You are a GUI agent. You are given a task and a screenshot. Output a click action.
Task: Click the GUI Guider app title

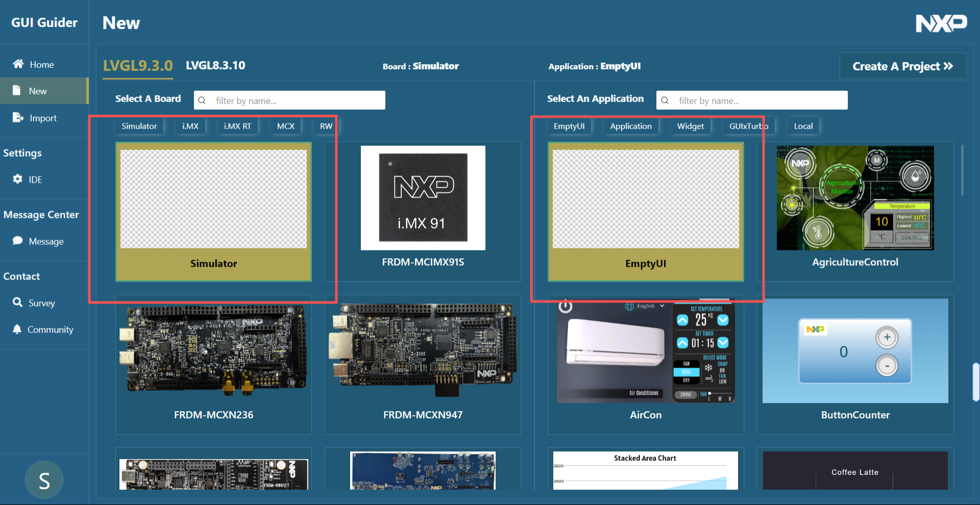44,22
